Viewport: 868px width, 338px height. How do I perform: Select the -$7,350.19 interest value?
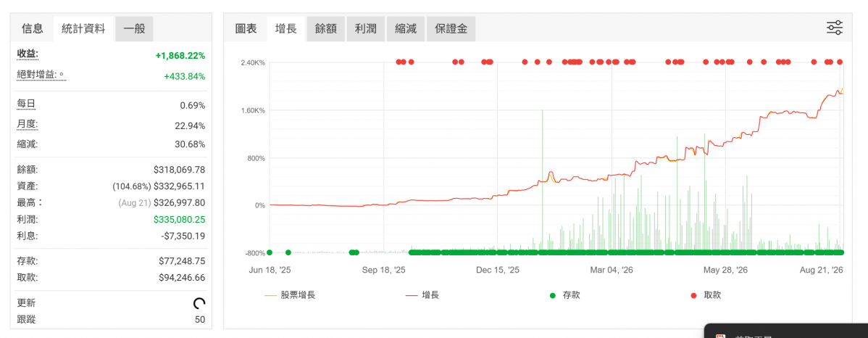click(x=183, y=236)
